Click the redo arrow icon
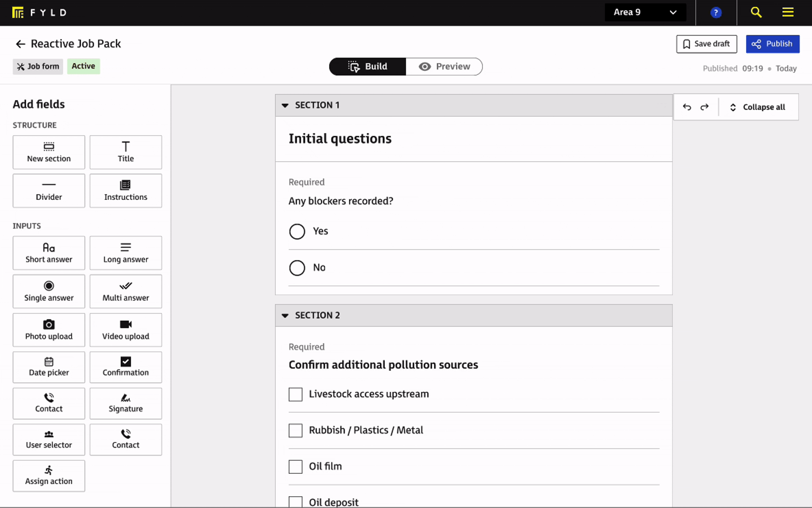The width and height of the screenshot is (812, 508). coord(705,107)
